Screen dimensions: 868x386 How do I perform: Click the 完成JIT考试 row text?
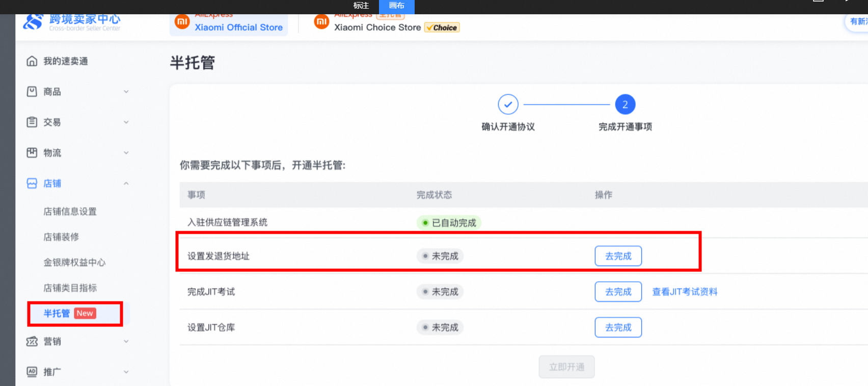[x=211, y=292]
